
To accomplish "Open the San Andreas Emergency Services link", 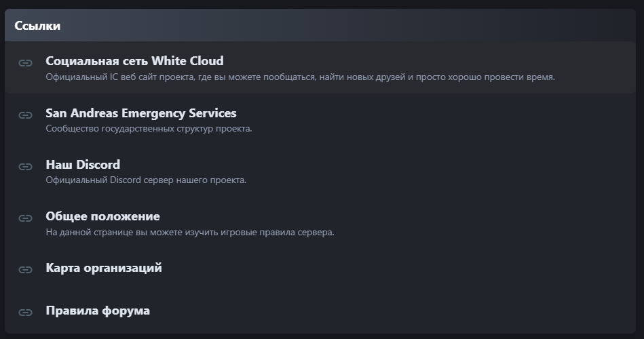I will coord(141,113).
